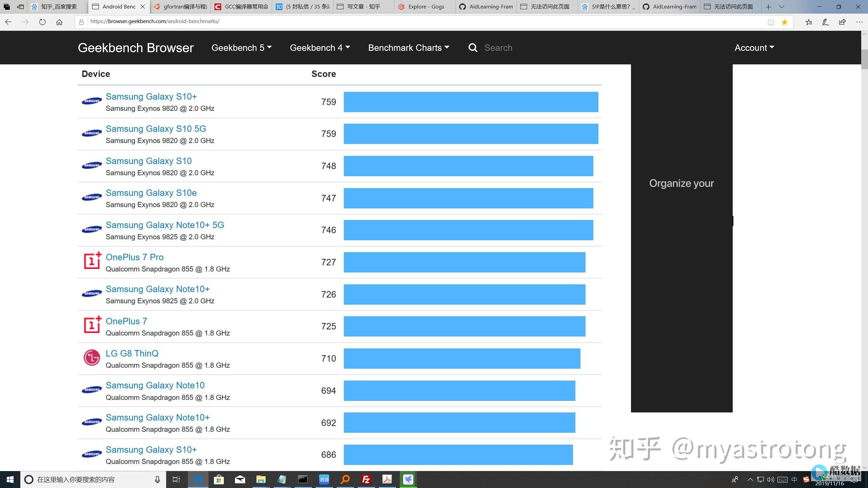
Task: Click the volume speaker tray icon
Action: click(x=771, y=480)
